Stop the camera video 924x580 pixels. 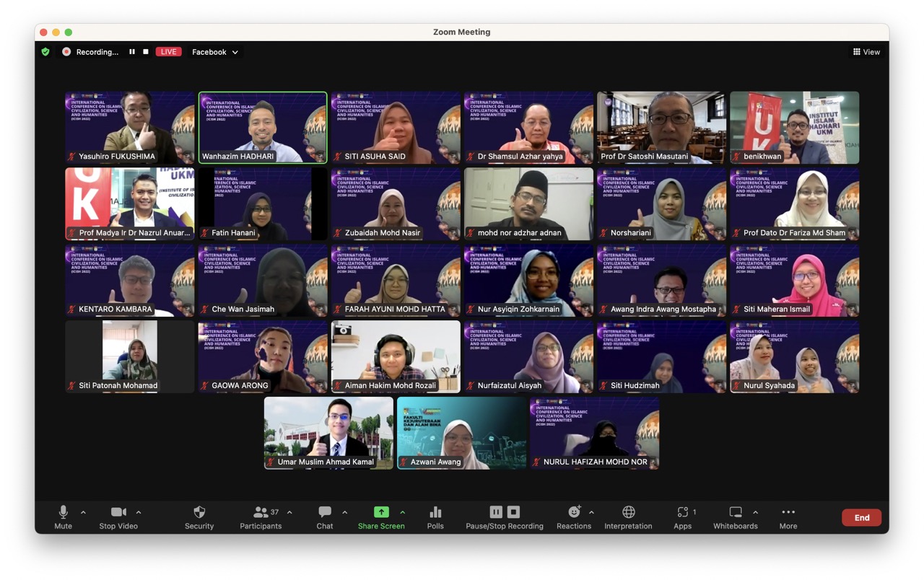118,517
